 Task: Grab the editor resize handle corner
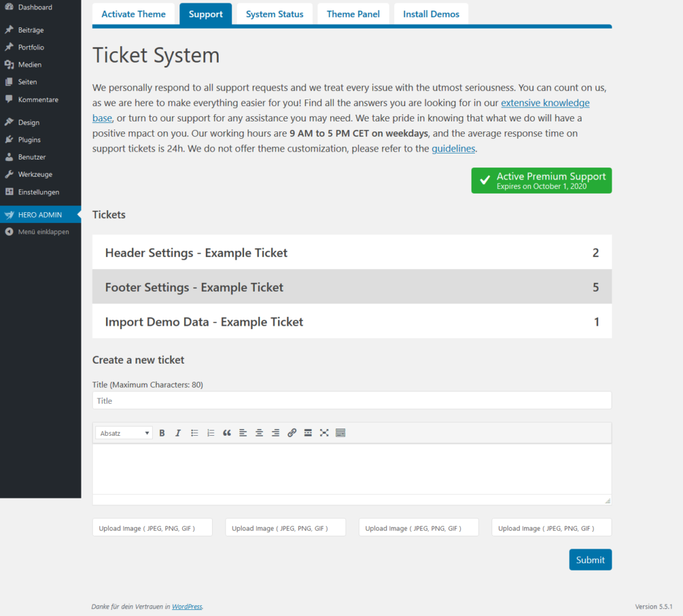[x=608, y=501]
